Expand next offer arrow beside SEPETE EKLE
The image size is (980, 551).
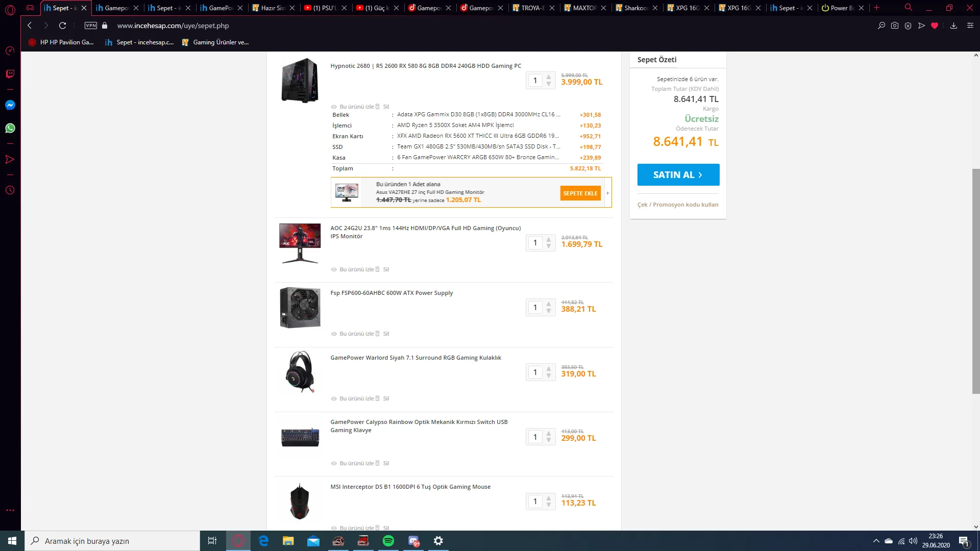[x=608, y=193]
